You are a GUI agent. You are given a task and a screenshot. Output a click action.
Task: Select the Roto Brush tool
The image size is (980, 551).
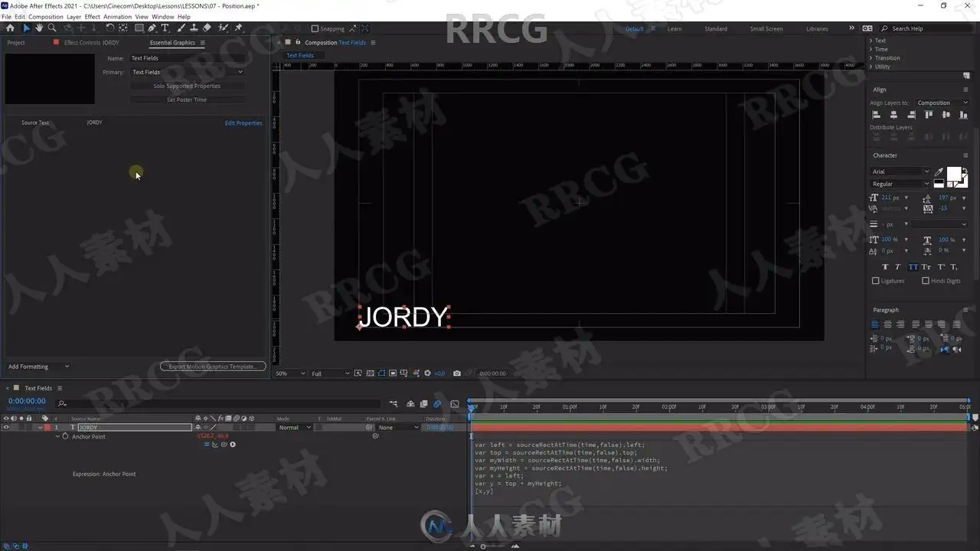(x=222, y=28)
